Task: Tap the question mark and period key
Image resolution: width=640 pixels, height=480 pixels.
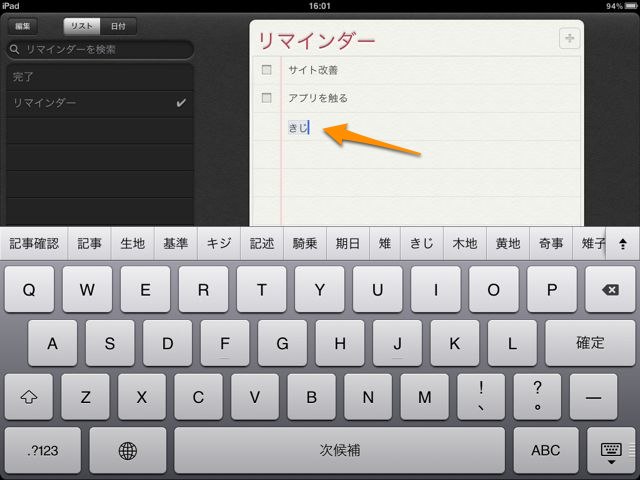Action: click(x=538, y=397)
